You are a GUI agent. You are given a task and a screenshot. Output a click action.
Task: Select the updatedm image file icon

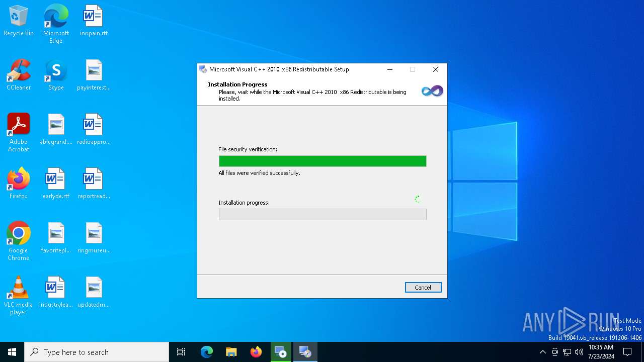(x=94, y=293)
